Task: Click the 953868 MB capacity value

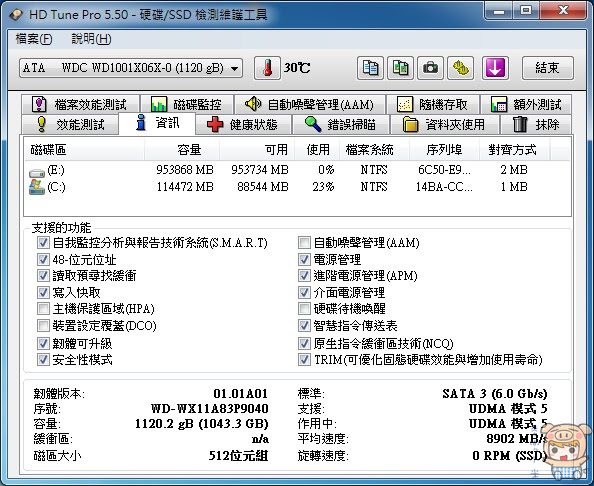Action: coord(185,170)
